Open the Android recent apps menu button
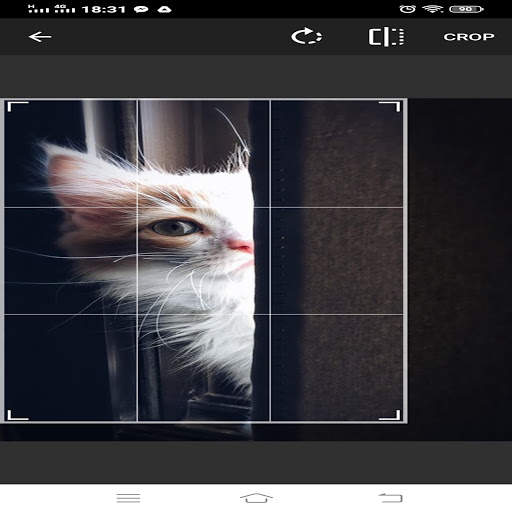The width and height of the screenshot is (512, 512). click(x=128, y=498)
